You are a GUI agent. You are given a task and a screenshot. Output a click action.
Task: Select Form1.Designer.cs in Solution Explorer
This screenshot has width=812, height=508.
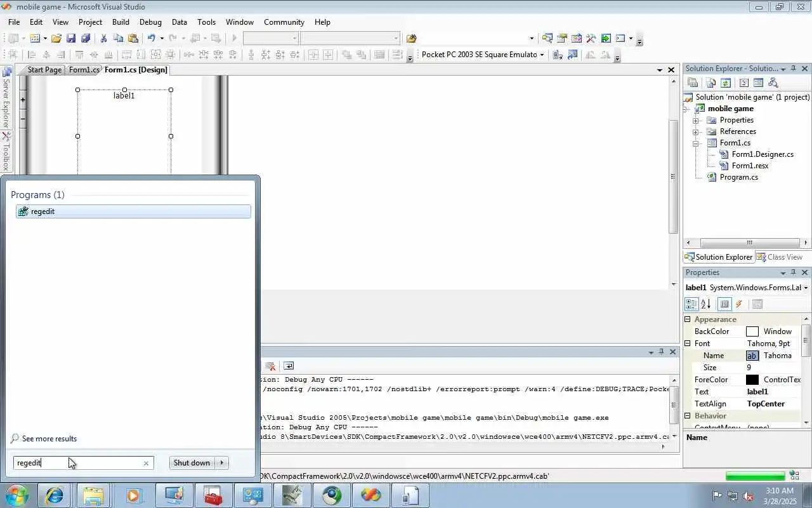click(763, 154)
